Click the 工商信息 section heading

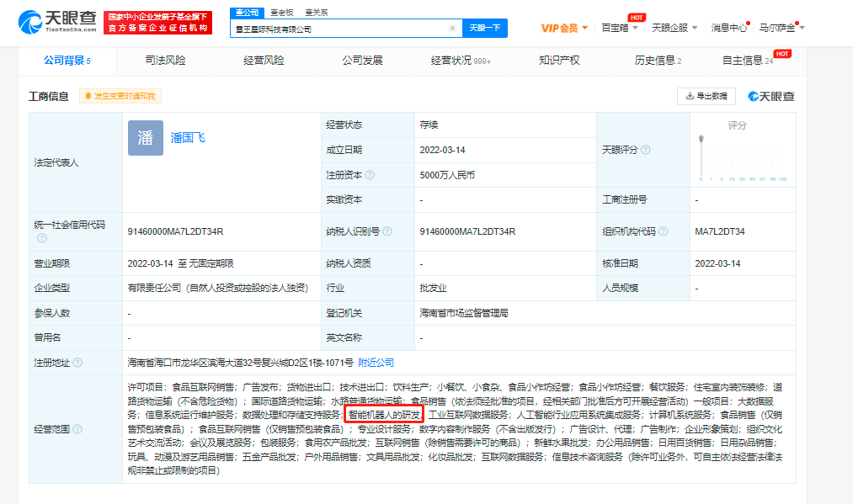tap(48, 96)
